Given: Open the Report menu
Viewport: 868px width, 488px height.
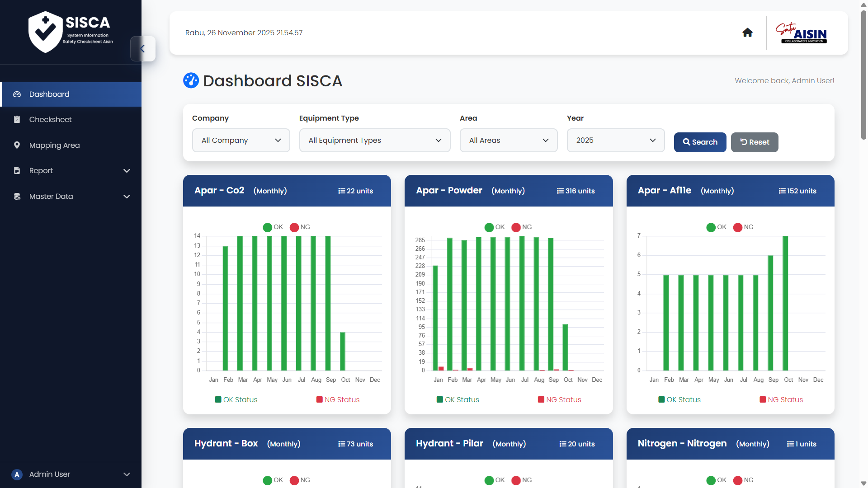Looking at the screenshot, I should click(71, 171).
